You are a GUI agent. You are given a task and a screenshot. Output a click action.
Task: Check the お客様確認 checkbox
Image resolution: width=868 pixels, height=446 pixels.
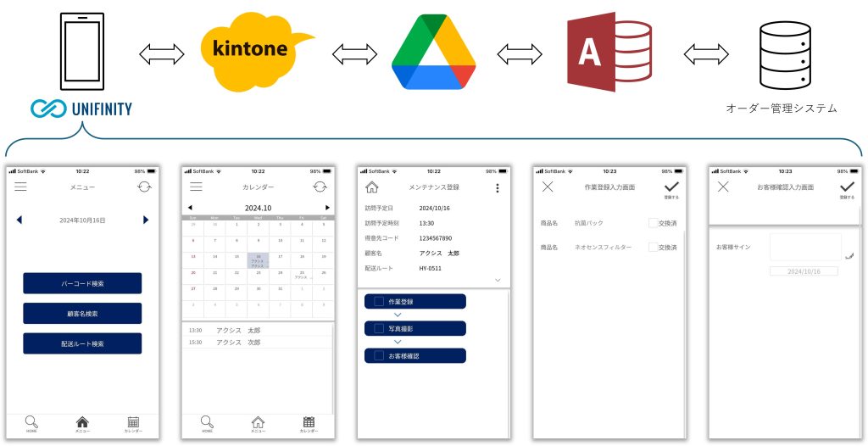coord(379,355)
